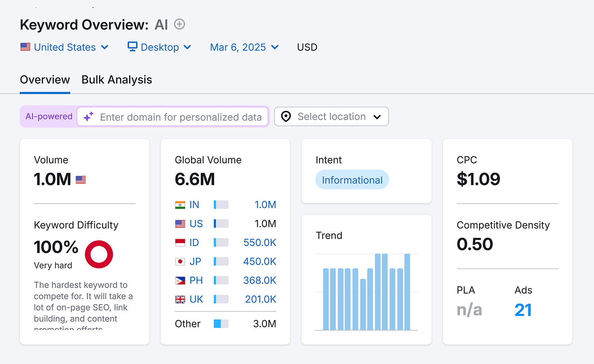Image resolution: width=594 pixels, height=364 pixels.
Task: Click the UK flag in Global Volume
Action: pos(180,300)
